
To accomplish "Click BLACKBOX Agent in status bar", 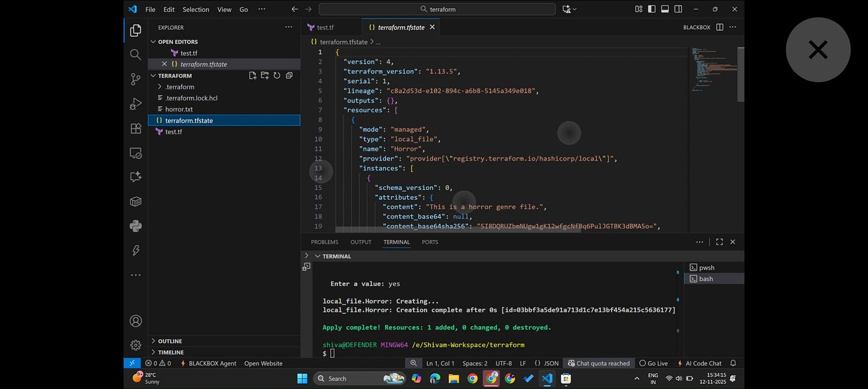I will (x=208, y=363).
